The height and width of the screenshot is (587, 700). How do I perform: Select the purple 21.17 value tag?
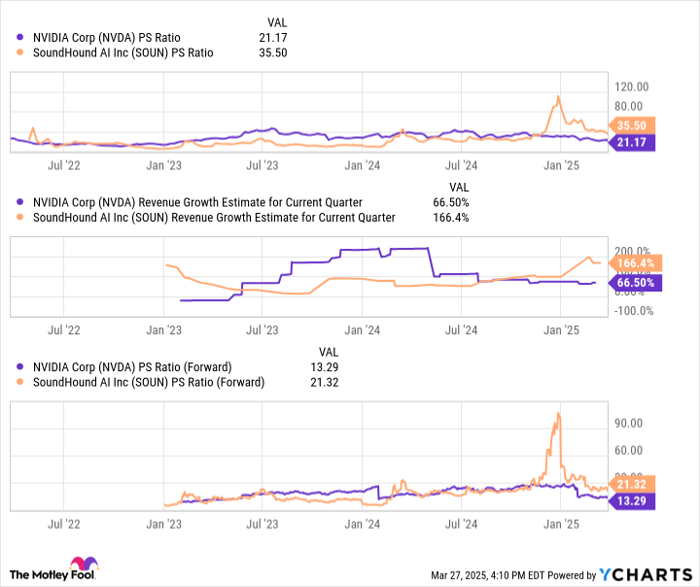[x=634, y=142]
